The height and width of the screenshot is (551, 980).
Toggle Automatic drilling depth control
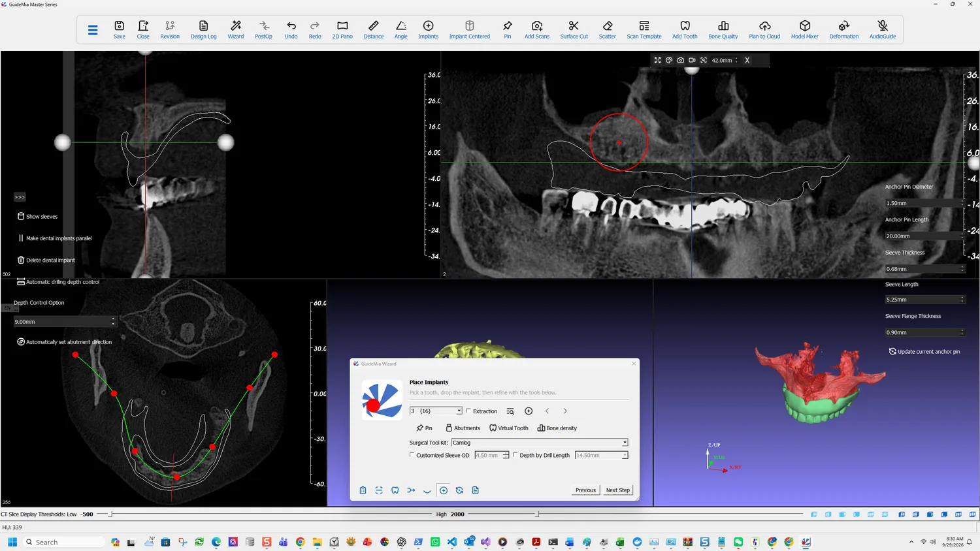58,282
